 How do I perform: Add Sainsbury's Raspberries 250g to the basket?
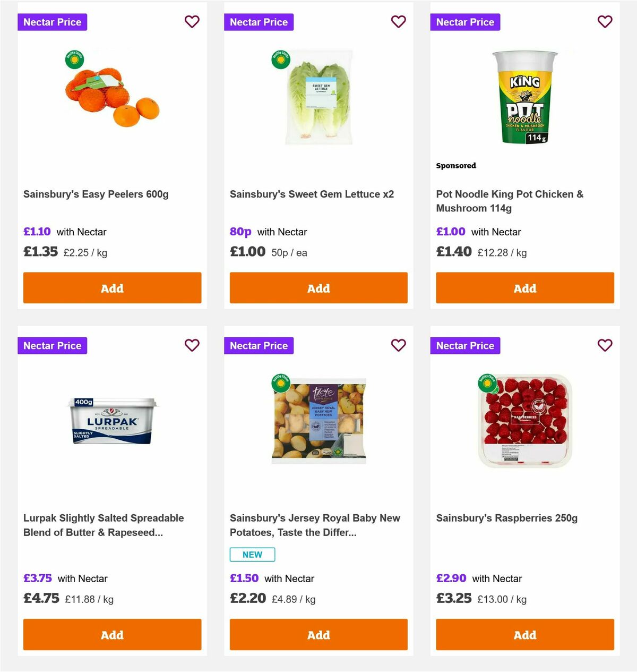point(524,634)
